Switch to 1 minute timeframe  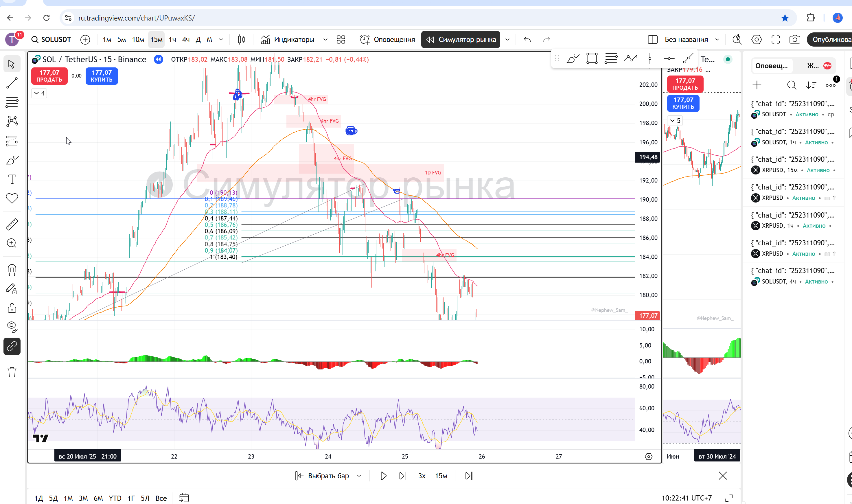coord(107,40)
